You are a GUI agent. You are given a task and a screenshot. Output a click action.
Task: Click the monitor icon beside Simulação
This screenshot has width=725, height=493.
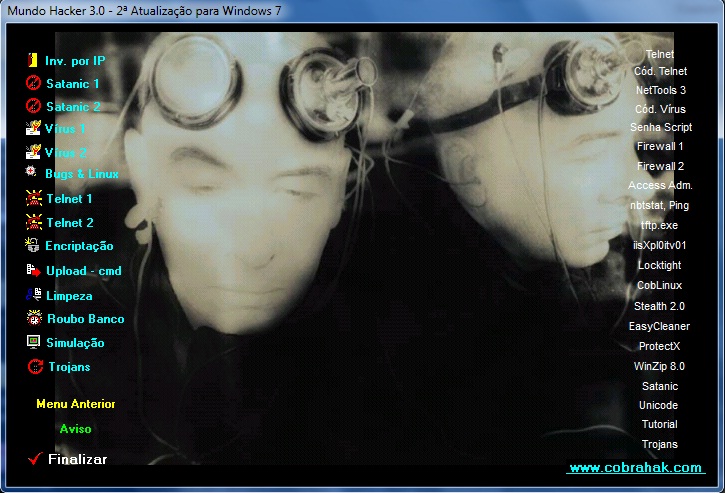click(33, 342)
